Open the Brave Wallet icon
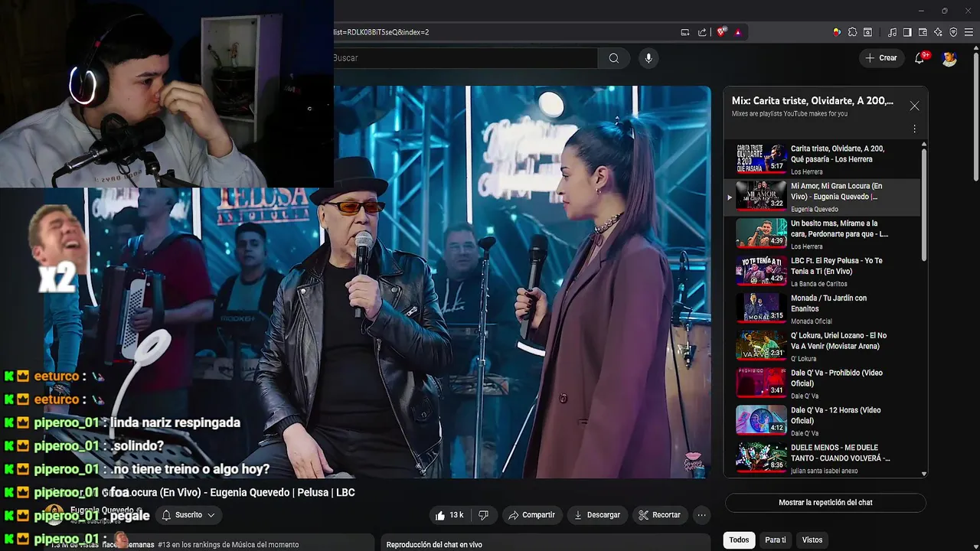 [923, 32]
